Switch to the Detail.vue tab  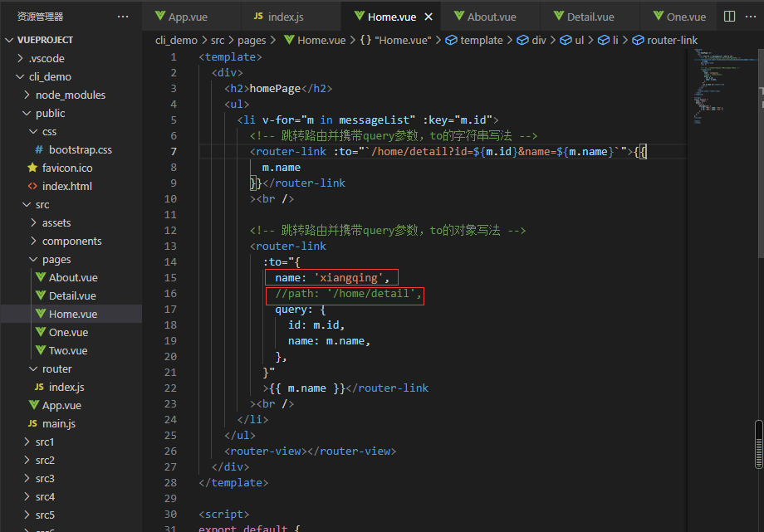[x=590, y=17]
